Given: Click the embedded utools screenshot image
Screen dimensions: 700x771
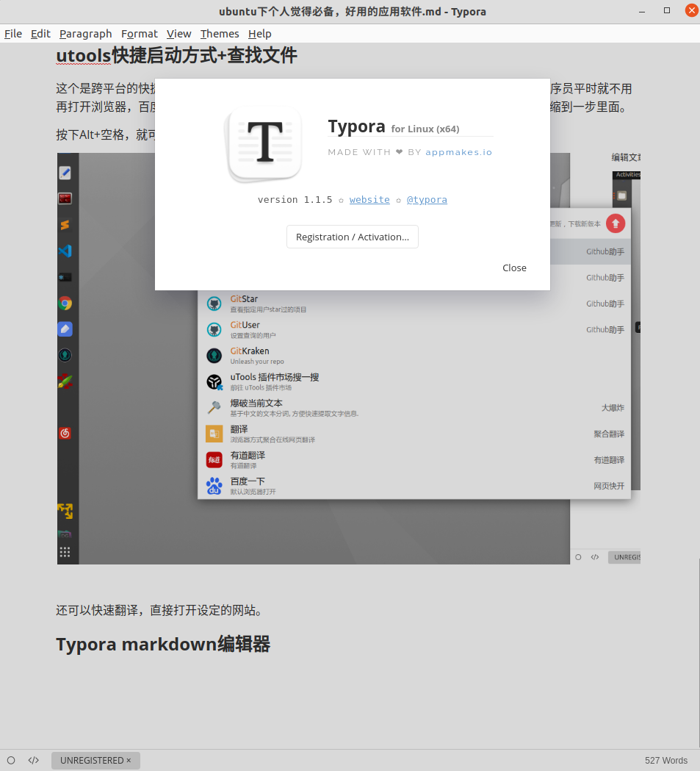Looking at the screenshot, I should (348, 359).
